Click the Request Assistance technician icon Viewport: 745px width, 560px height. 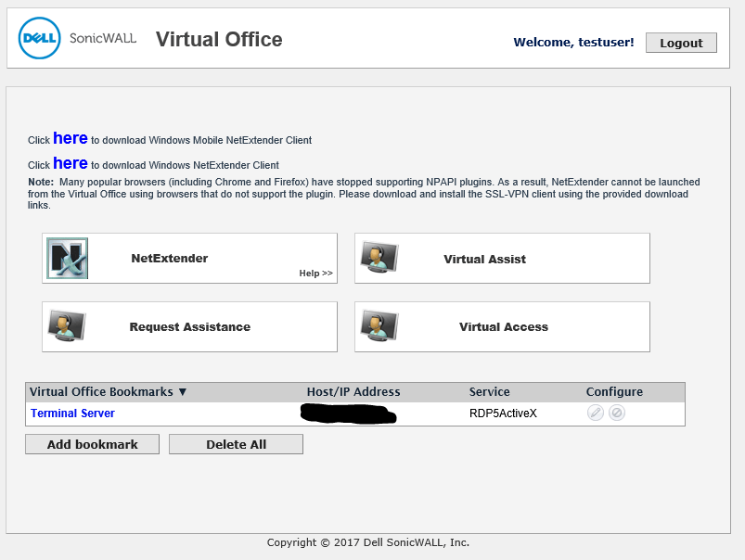(x=67, y=325)
